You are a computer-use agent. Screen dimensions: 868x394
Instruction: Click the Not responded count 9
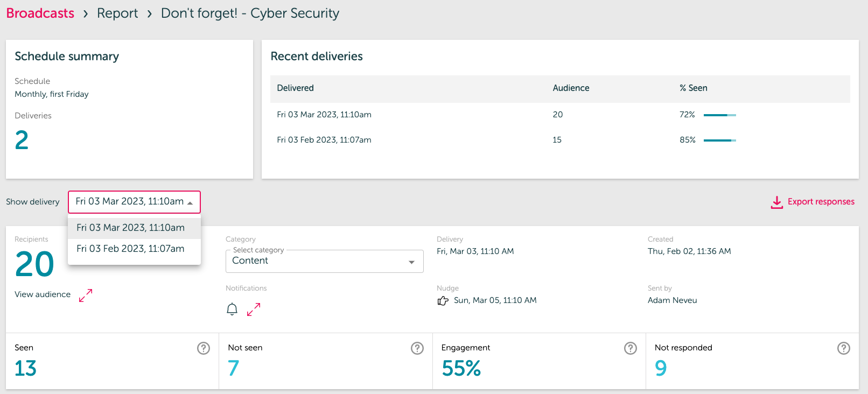[x=661, y=369]
